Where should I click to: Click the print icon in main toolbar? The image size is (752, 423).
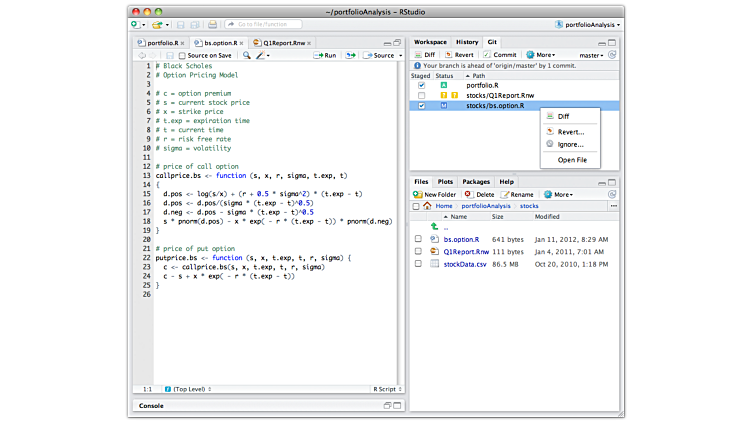tap(212, 23)
